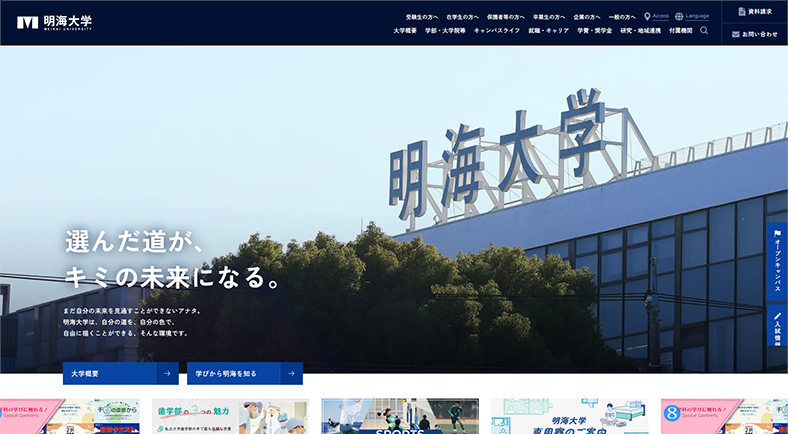Click the Language globe icon
This screenshot has height=434, width=788.
coord(679,17)
